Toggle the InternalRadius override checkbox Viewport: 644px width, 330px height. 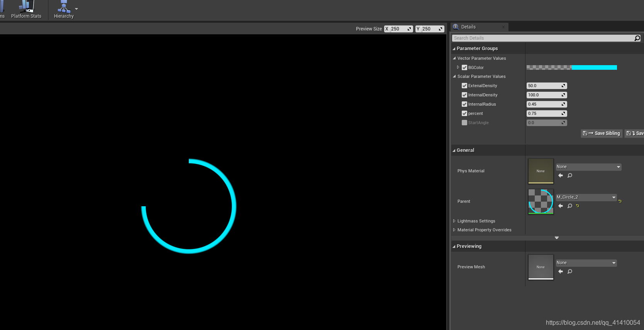(x=464, y=104)
